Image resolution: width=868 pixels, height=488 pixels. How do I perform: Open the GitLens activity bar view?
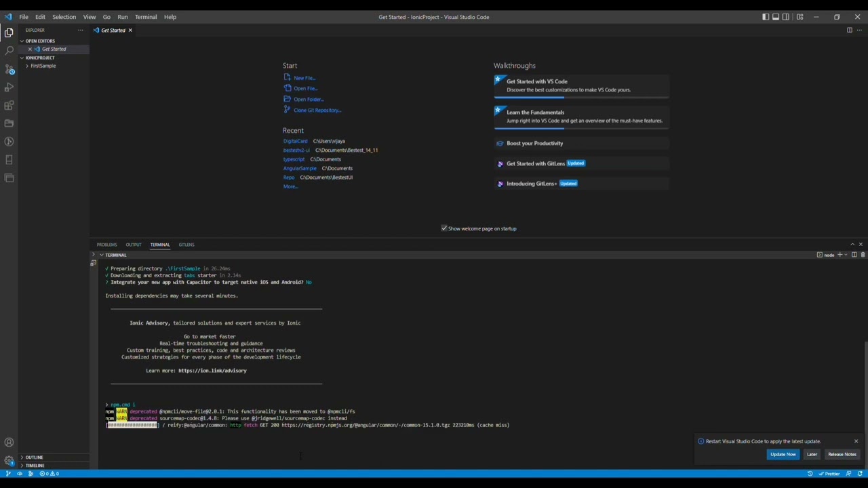pyautogui.click(x=9, y=142)
